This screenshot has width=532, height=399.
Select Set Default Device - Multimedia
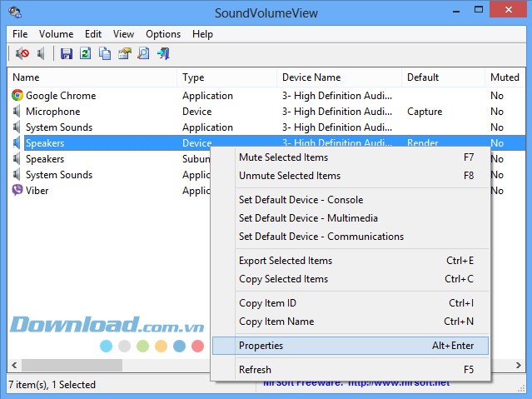308,218
